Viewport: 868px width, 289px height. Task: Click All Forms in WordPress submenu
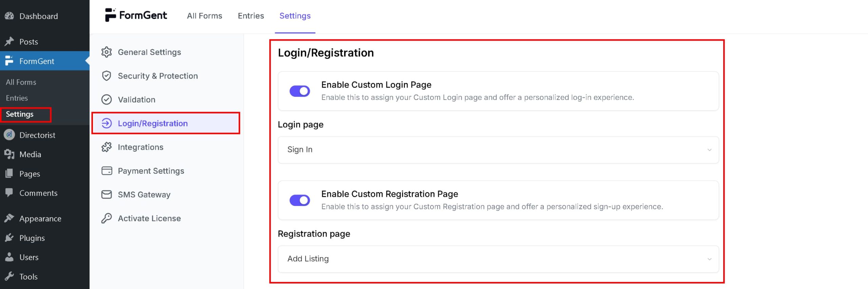(x=21, y=82)
